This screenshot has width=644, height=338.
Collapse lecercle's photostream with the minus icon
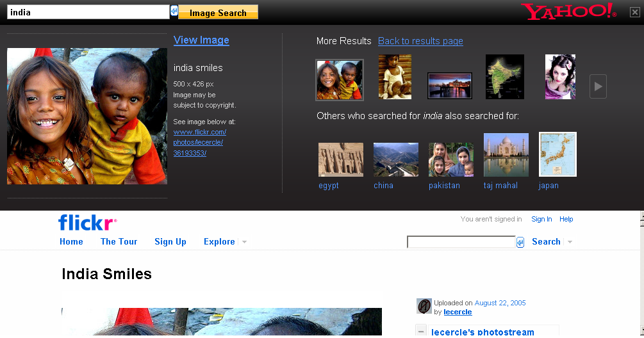pos(421,331)
